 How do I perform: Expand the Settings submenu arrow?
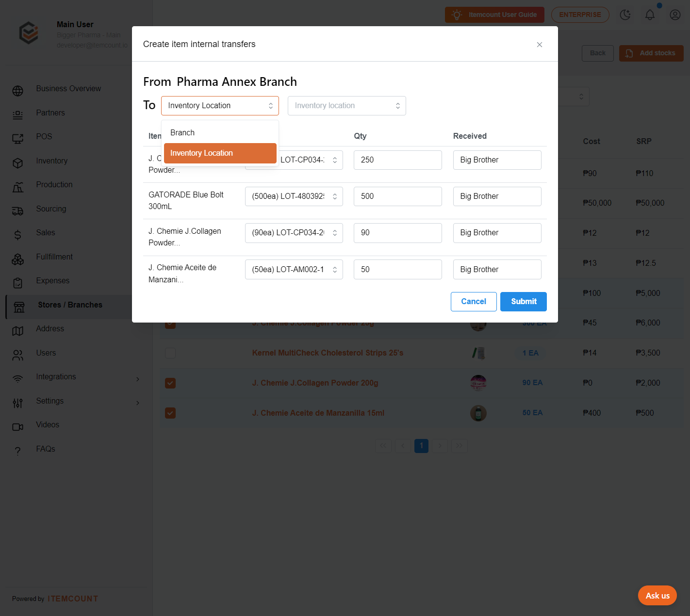pyautogui.click(x=138, y=403)
